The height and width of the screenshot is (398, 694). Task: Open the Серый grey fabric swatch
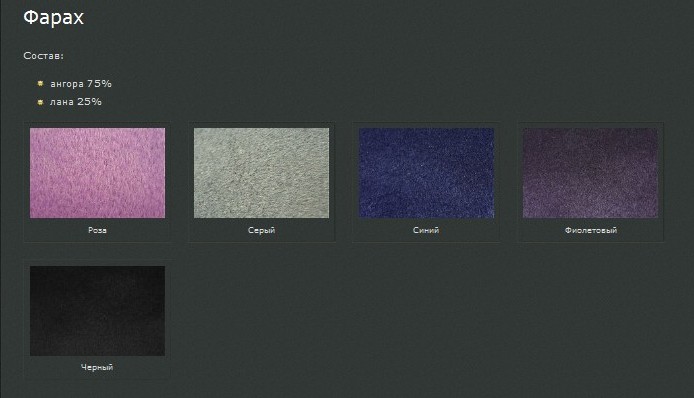pos(261,173)
